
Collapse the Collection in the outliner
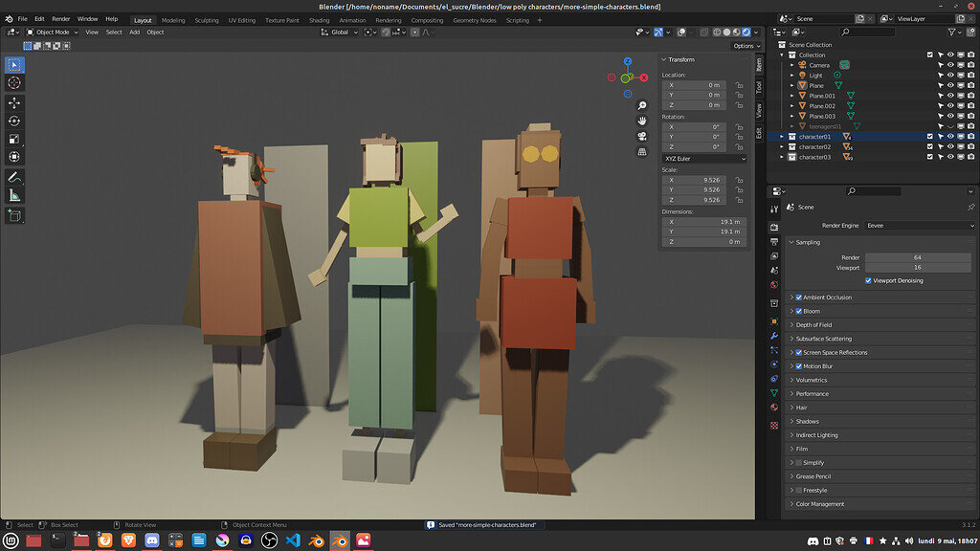782,55
